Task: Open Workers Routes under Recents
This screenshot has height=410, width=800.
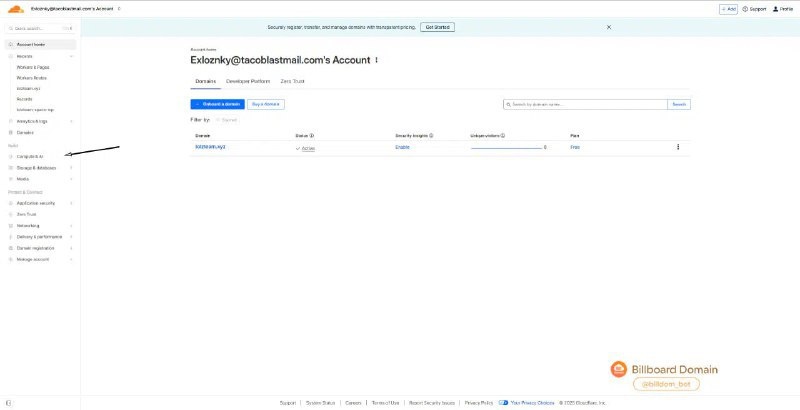Action: 32,78
